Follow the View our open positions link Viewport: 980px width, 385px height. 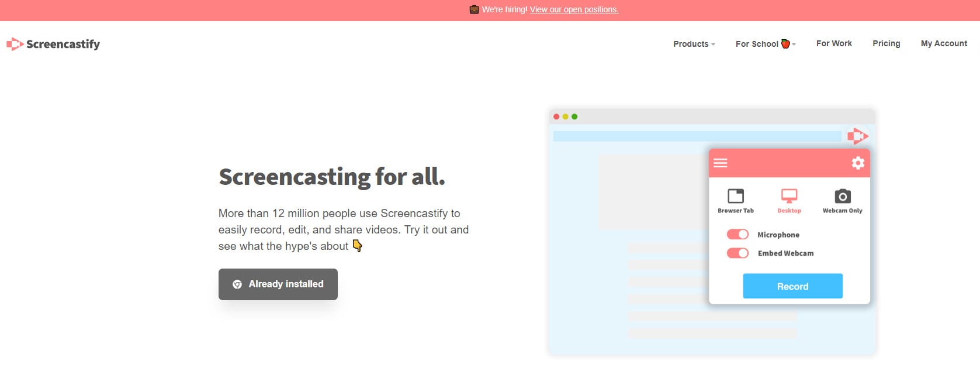click(574, 9)
